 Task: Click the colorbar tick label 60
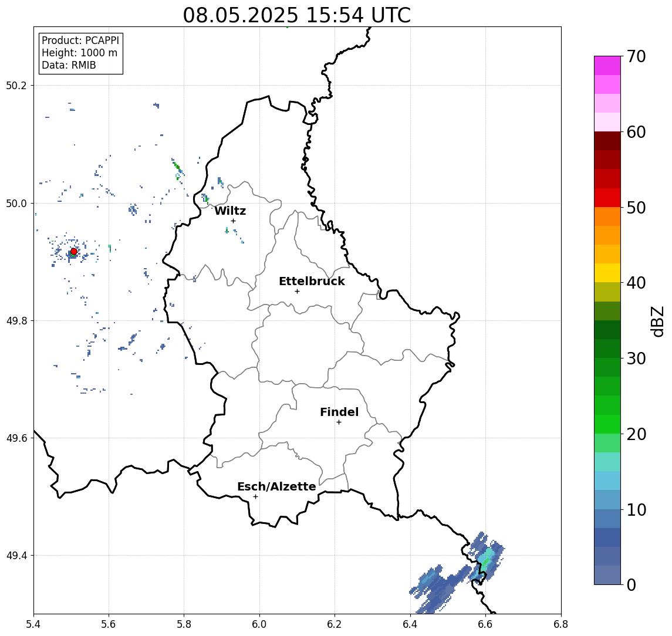click(x=636, y=132)
